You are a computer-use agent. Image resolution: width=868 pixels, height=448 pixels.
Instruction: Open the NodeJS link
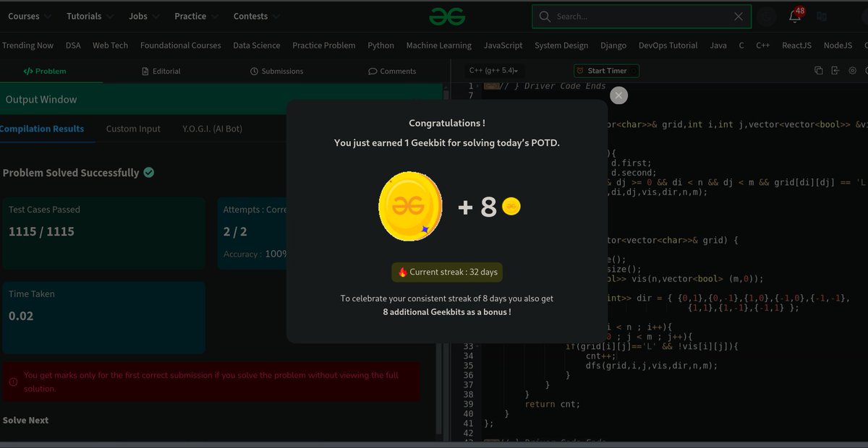point(838,45)
